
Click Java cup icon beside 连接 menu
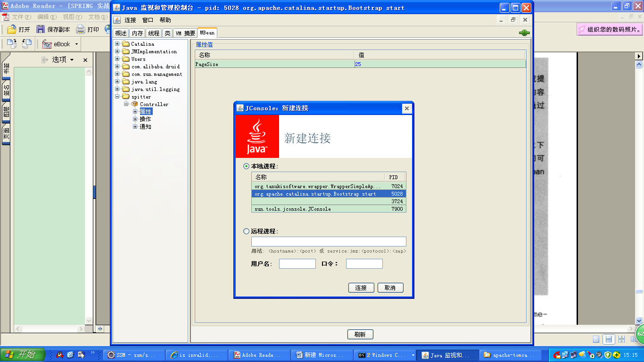click(117, 20)
